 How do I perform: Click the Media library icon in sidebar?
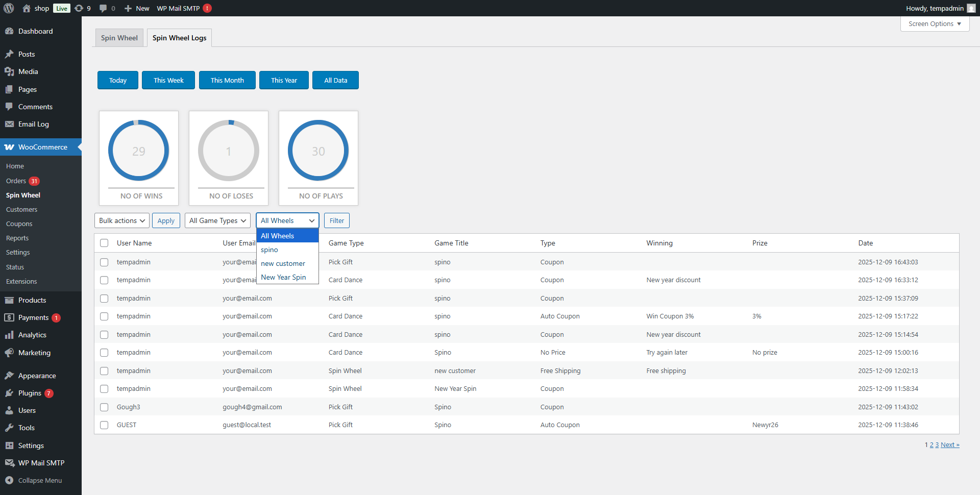(x=9, y=71)
